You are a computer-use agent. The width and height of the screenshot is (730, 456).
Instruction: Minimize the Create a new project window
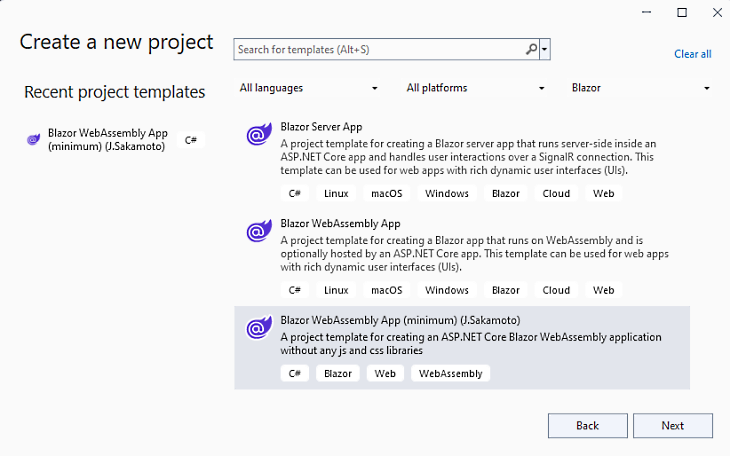(x=646, y=12)
